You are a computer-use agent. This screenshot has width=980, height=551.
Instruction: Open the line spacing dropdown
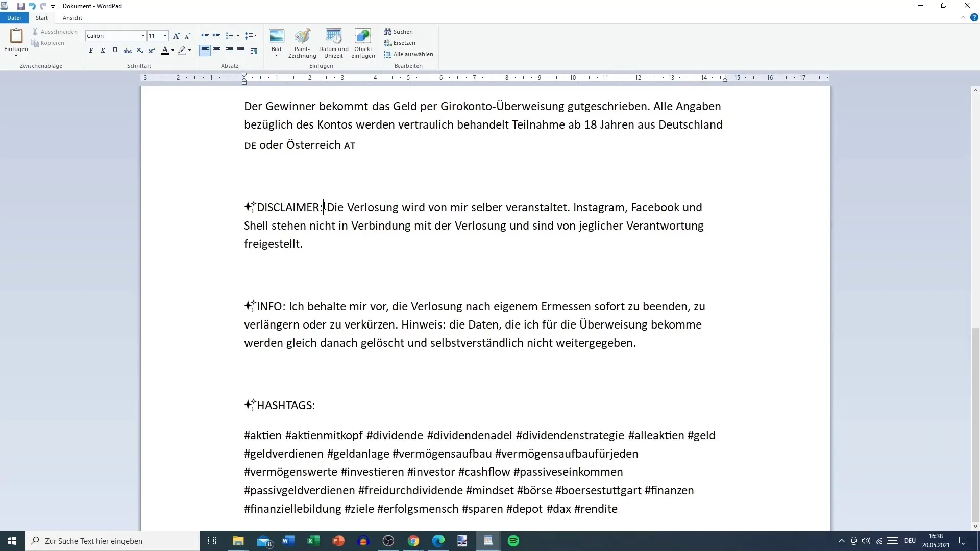(x=250, y=36)
